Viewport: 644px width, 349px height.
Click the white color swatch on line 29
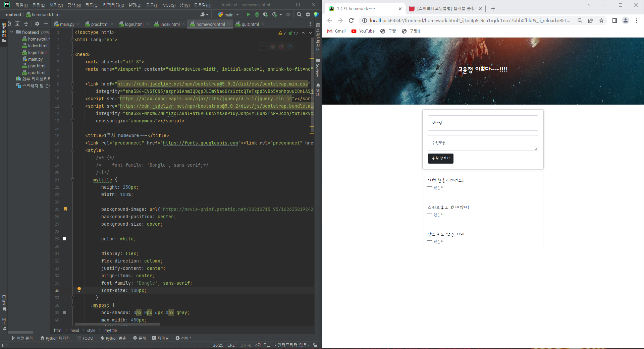click(64, 239)
